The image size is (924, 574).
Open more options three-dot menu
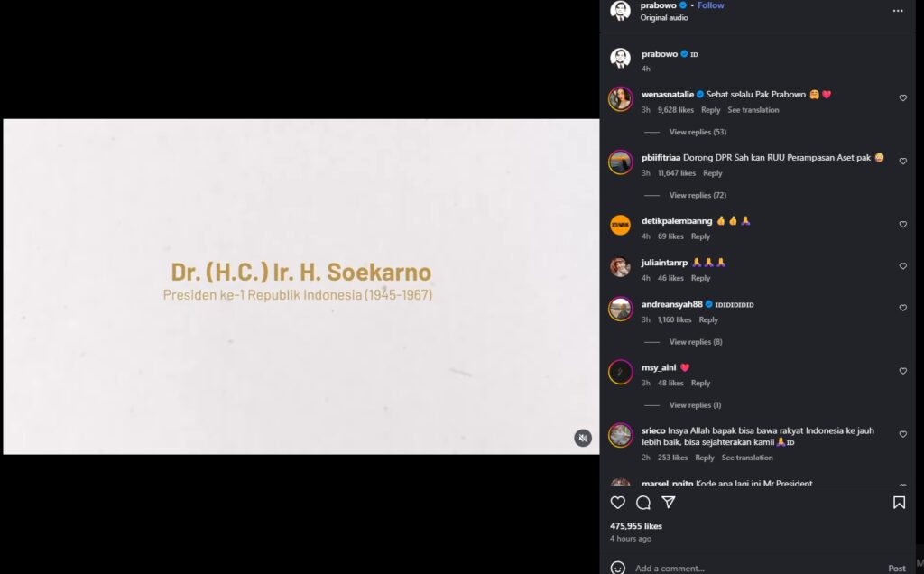pyautogui.click(x=898, y=11)
